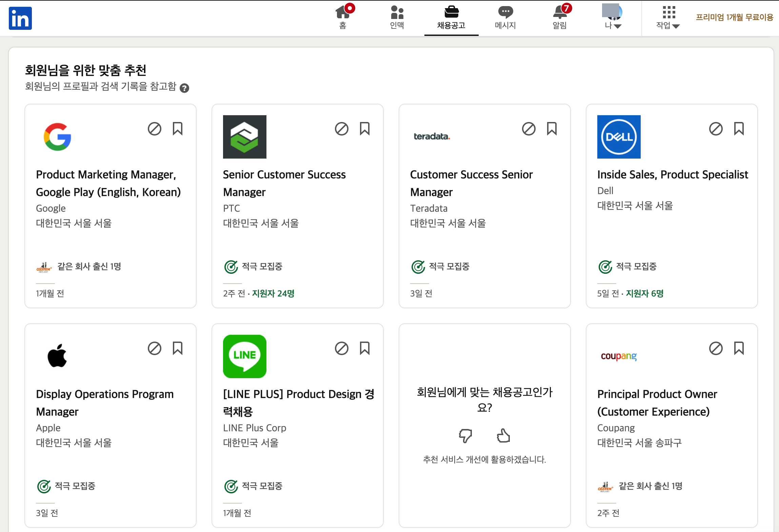Click the help question mark icon

(x=184, y=88)
